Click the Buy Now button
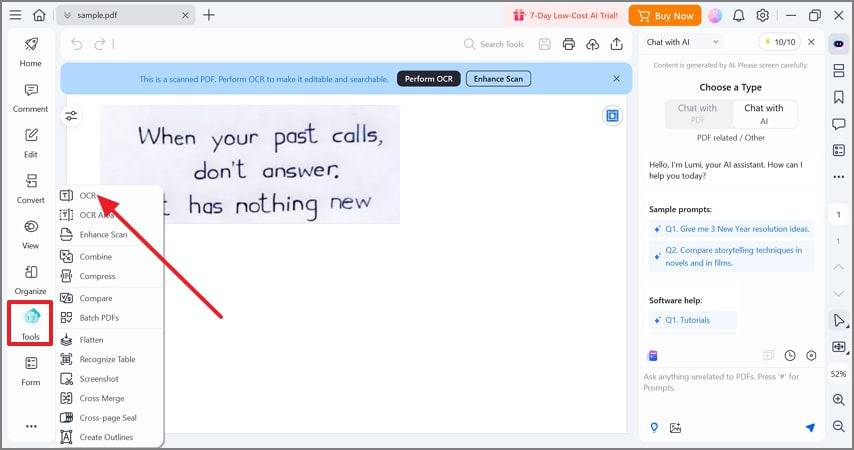854x450 pixels. [665, 16]
